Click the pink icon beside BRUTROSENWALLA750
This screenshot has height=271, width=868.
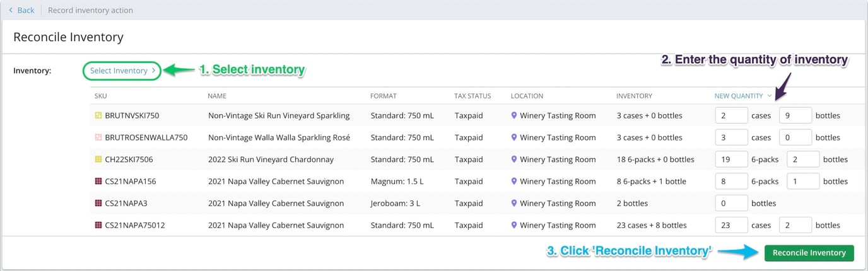point(98,137)
